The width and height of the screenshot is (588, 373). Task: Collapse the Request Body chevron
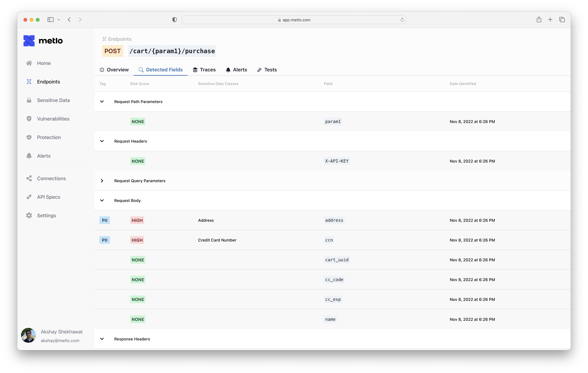[x=102, y=201]
